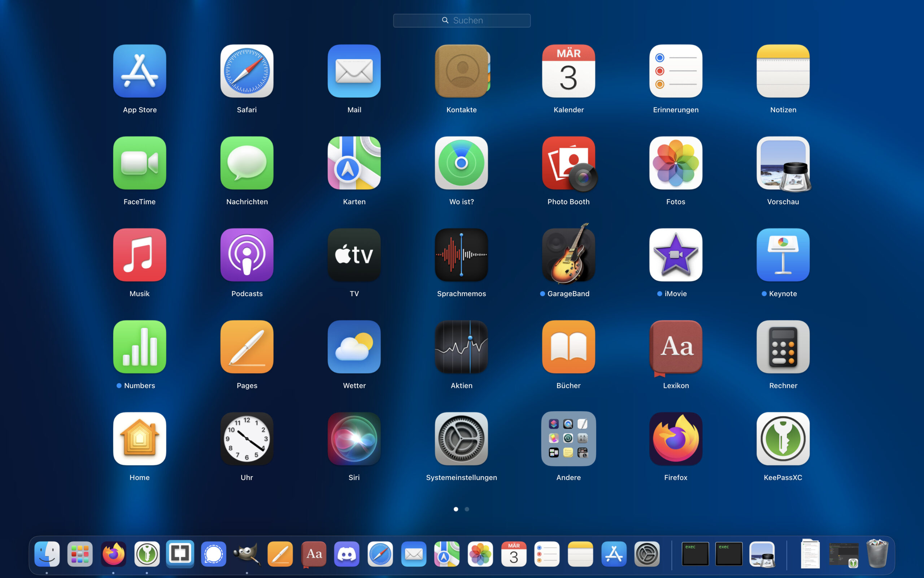
Task: Open the Papierkorb trash in the Dock
Action: tap(877, 553)
